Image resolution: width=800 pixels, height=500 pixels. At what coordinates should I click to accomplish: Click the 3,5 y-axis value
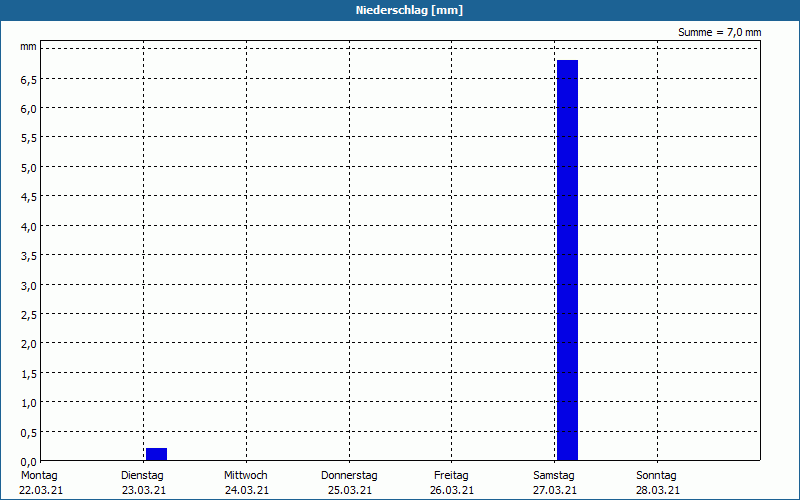(29, 256)
